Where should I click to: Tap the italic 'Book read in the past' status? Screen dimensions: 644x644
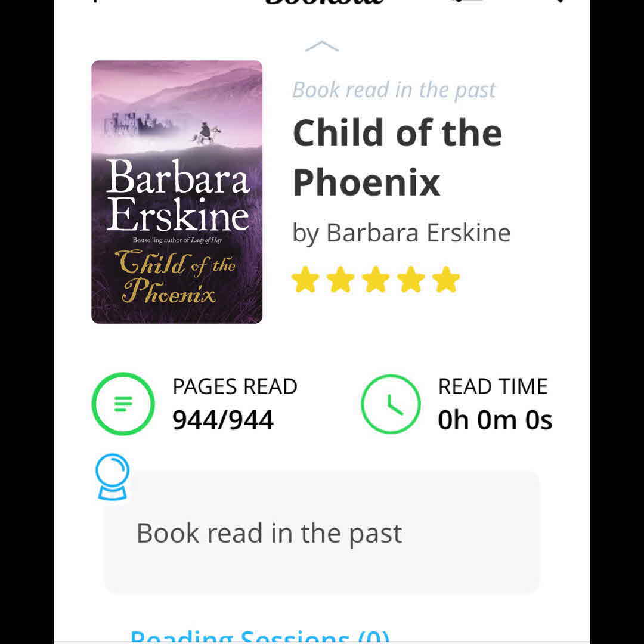(394, 90)
